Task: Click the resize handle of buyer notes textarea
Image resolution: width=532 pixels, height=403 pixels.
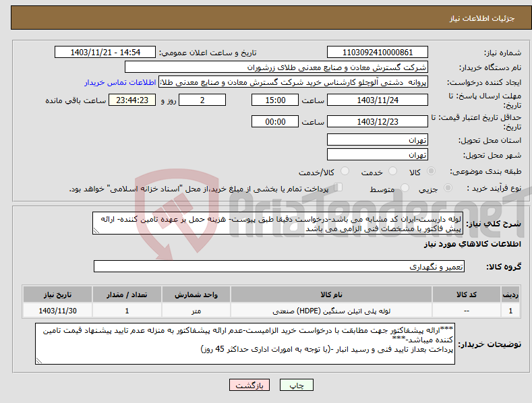Action: (39, 361)
